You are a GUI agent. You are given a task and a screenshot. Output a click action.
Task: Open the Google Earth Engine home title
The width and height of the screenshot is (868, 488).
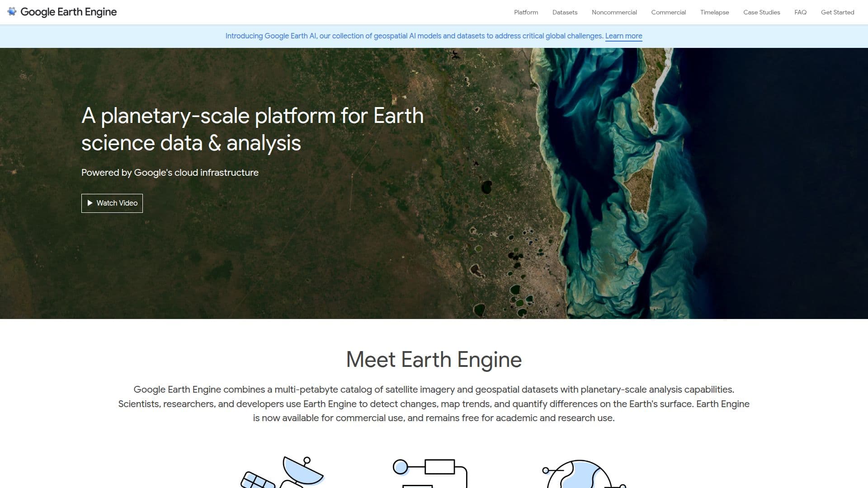[69, 12]
